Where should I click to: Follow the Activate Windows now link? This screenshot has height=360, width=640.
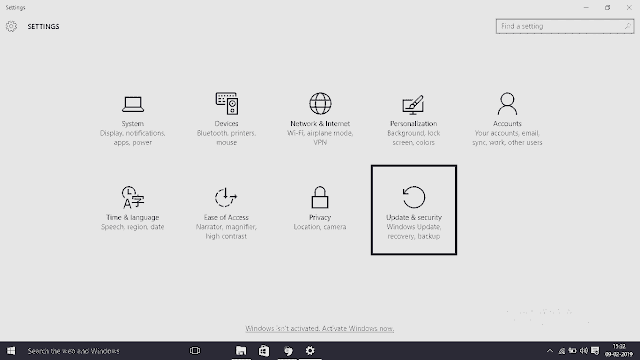pyautogui.click(x=320, y=329)
